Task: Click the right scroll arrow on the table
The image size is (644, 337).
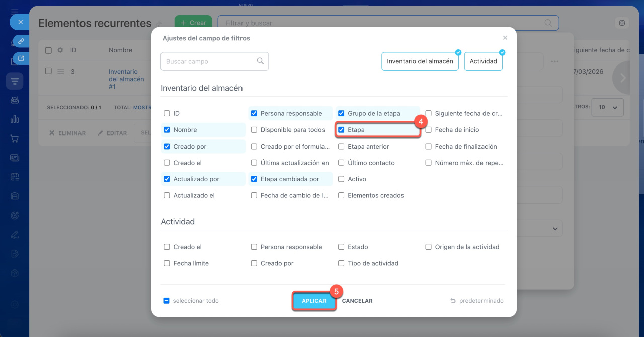Action: 623,78
